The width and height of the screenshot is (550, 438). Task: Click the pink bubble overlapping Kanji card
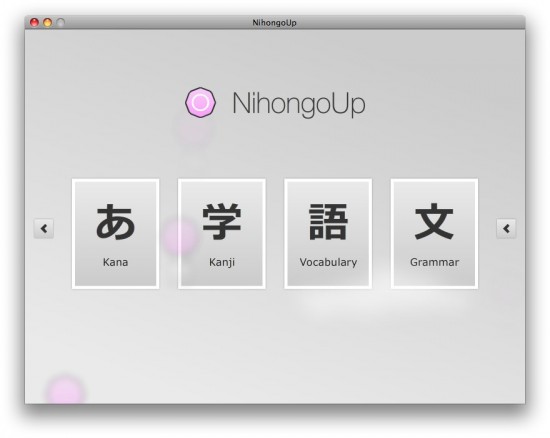181,236
